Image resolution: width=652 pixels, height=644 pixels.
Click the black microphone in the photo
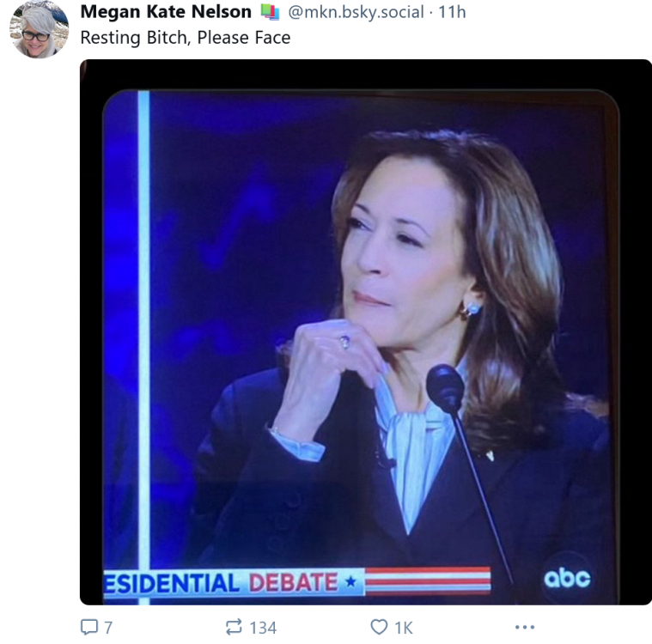tap(445, 388)
